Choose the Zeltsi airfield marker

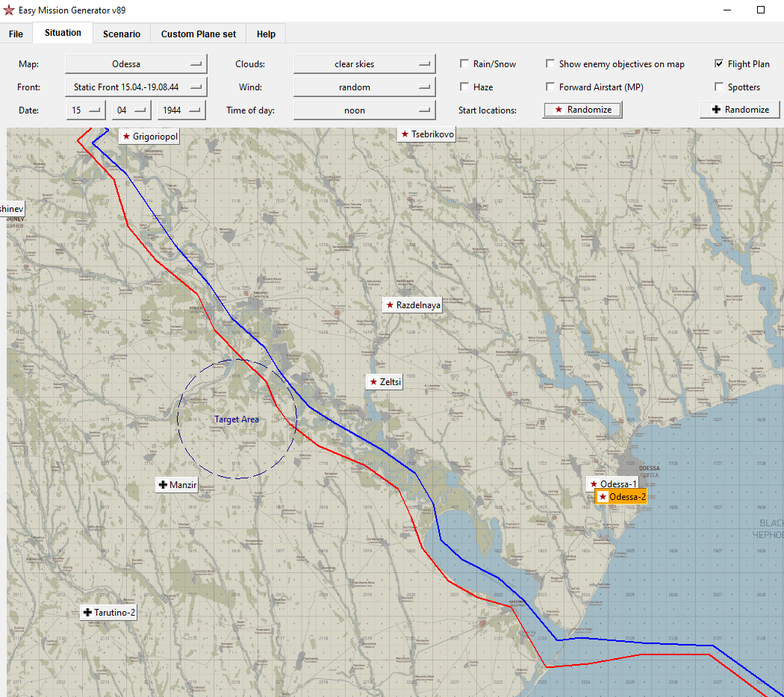385,382
